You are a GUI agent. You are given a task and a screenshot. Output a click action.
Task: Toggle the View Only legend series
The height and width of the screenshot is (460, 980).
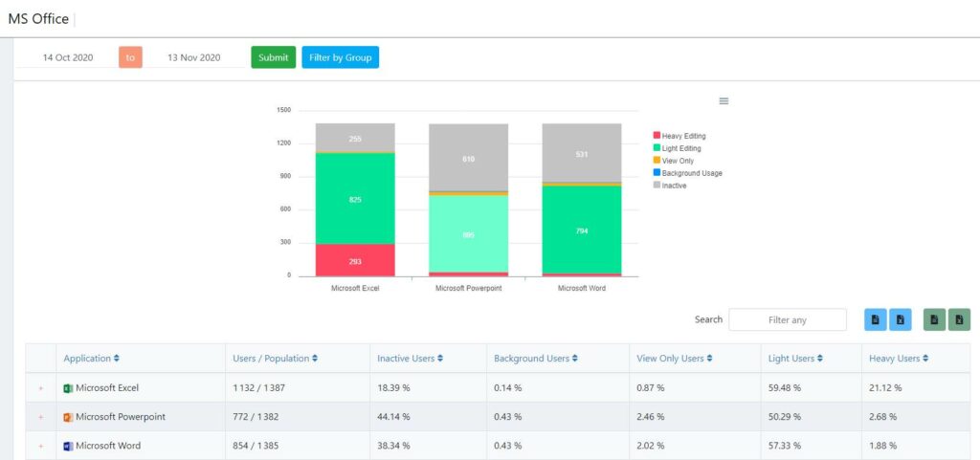(673, 161)
